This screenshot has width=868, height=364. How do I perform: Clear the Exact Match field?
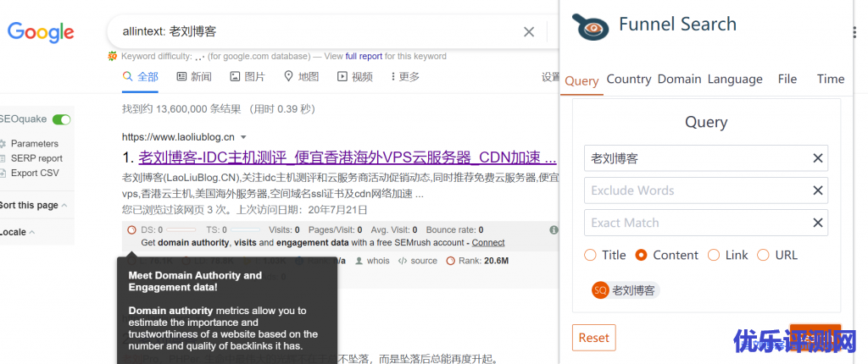(x=818, y=223)
